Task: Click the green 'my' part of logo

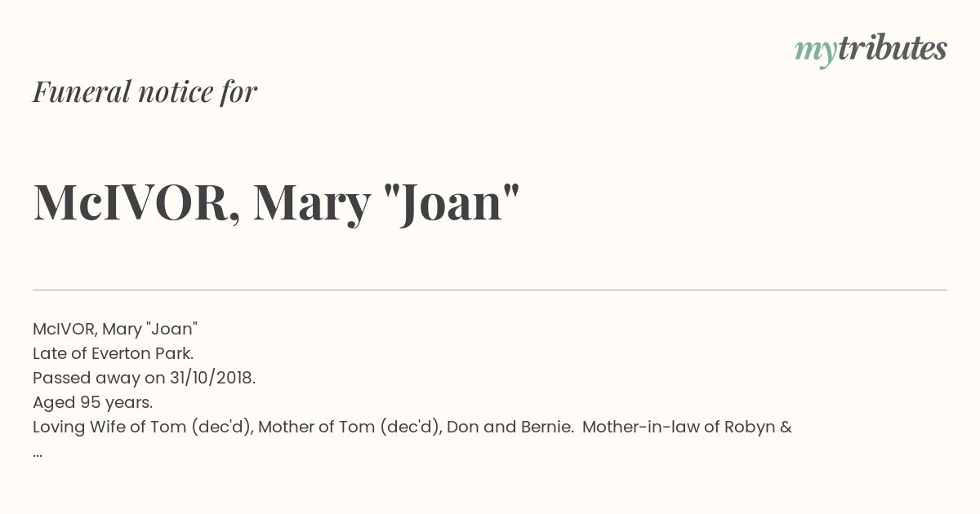Action: pos(815,51)
